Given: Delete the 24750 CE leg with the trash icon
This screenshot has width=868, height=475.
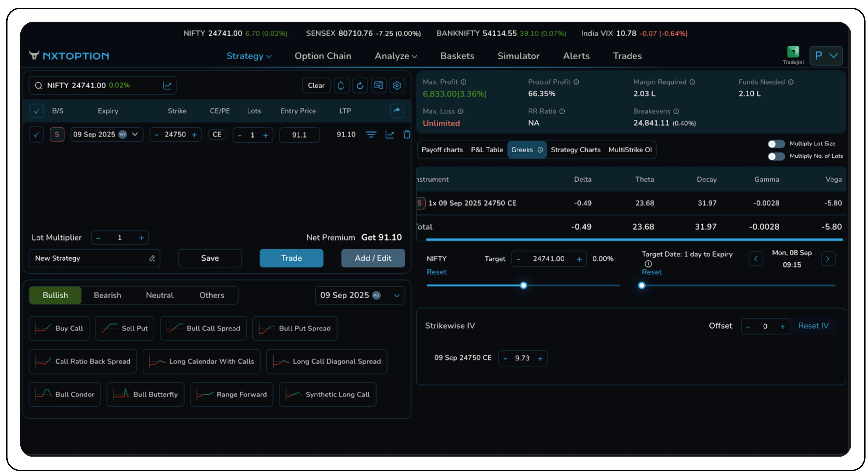Looking at the screenshot, I should tap(407, 135).
